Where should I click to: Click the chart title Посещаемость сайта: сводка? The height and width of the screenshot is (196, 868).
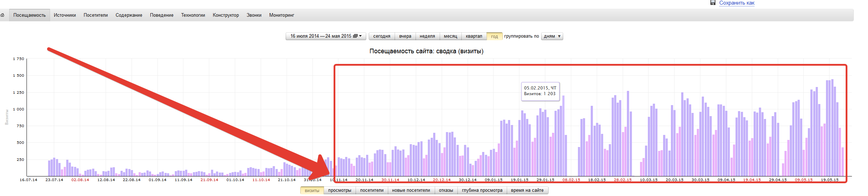click(x=426, y=51)
